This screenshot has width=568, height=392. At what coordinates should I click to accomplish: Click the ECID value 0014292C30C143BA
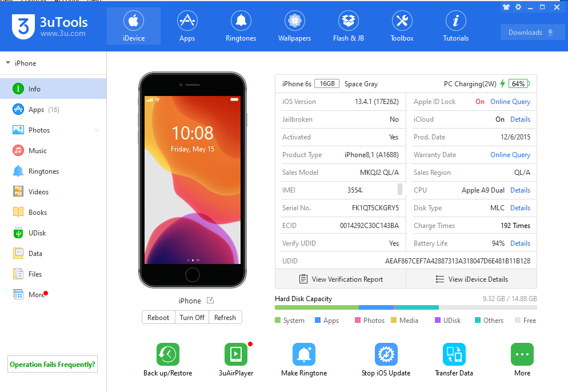(369, 226)
